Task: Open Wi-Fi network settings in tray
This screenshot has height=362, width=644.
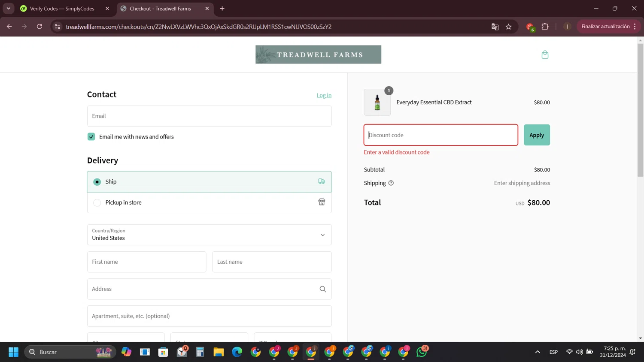Action: pyautogui.click(x=569, y=352)
